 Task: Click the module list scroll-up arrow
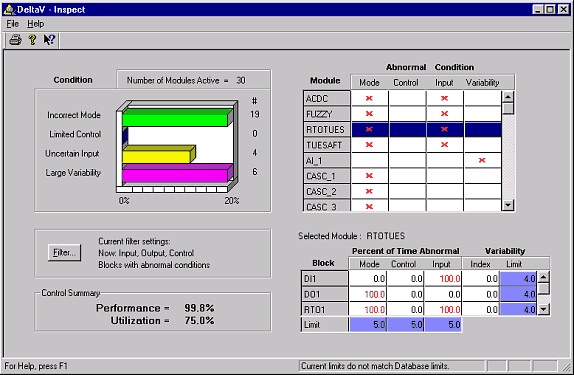tap(508, 97)
